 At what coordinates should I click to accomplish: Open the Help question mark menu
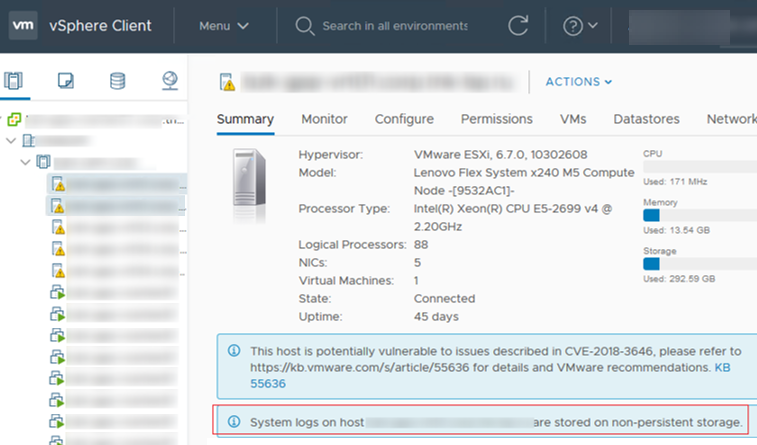pos(580,26)
